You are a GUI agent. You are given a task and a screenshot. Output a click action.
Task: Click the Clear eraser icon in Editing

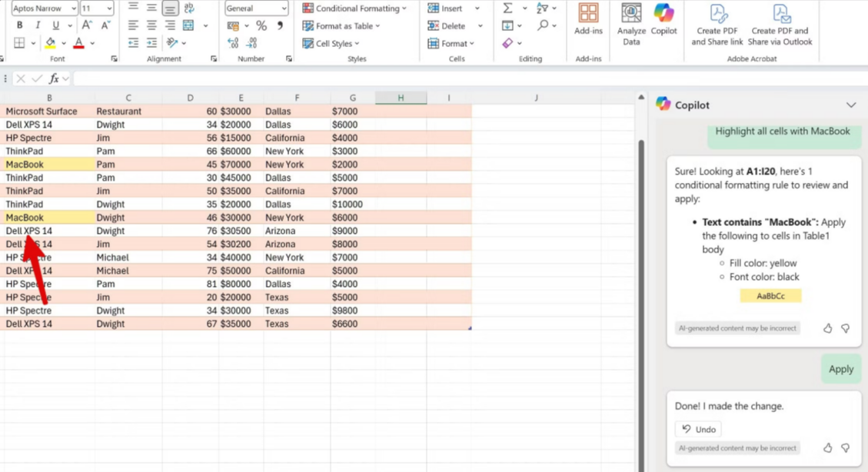pos(507,42)
